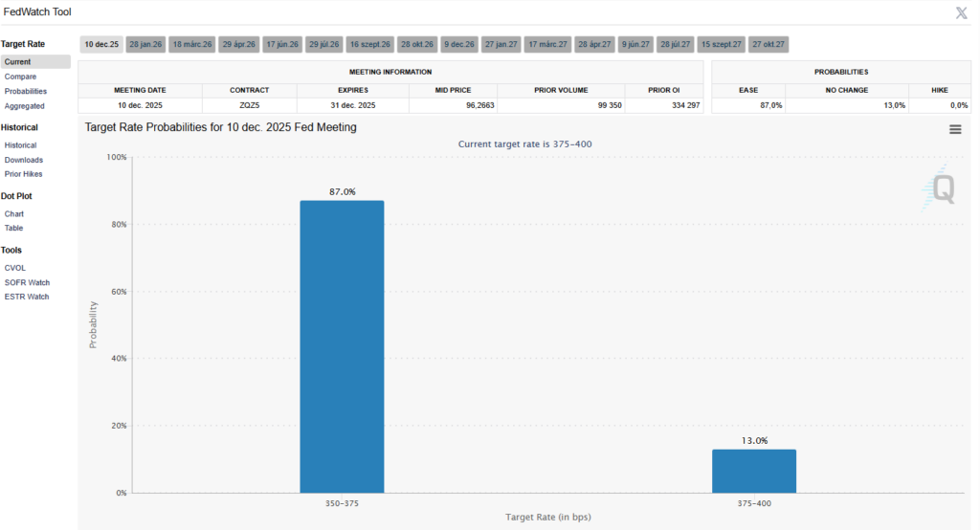Open the SOFR Watch tool
The image size is (980, 530).
[27, 282]
